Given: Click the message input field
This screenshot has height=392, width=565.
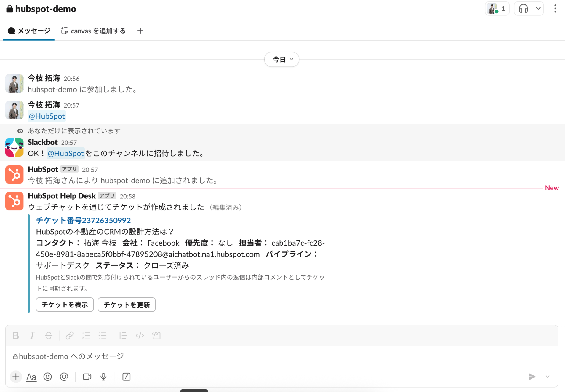Looking at the screenshot, I should [x=281, y=356].
